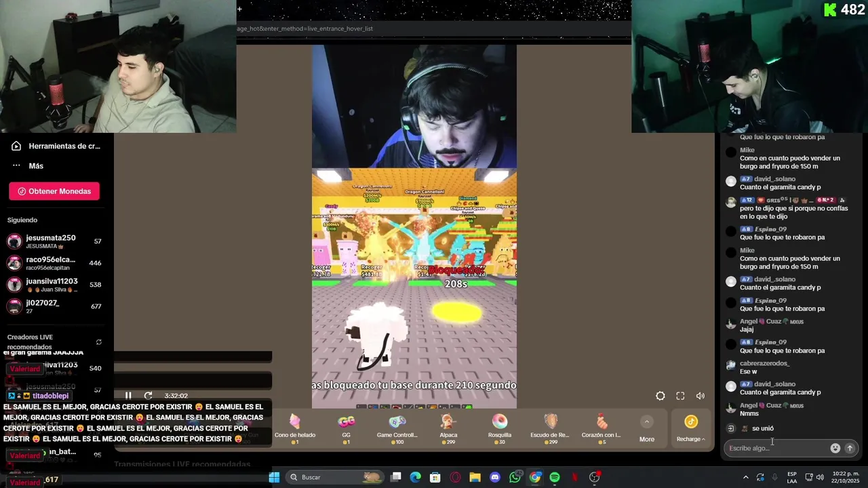The width and height of the screenshot is (868, 488).
Task: Open jl027027_ followed channel
Action: point(54,306)
